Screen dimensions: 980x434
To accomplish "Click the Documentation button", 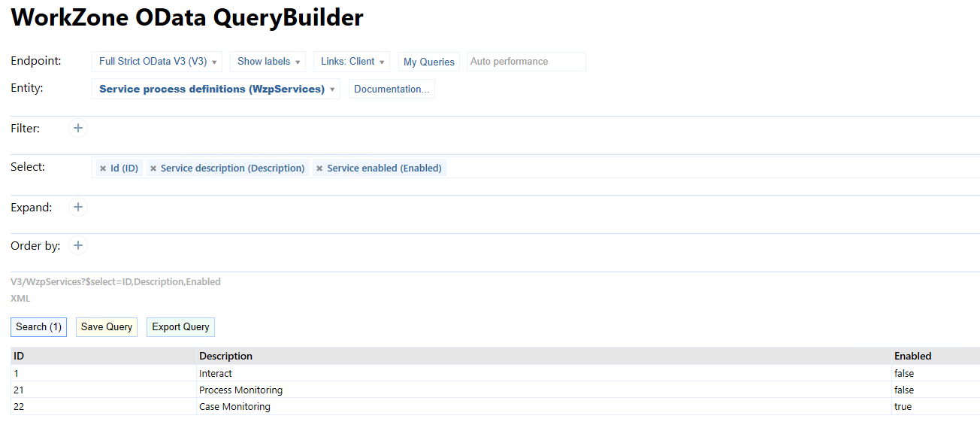I will point(392,89).
